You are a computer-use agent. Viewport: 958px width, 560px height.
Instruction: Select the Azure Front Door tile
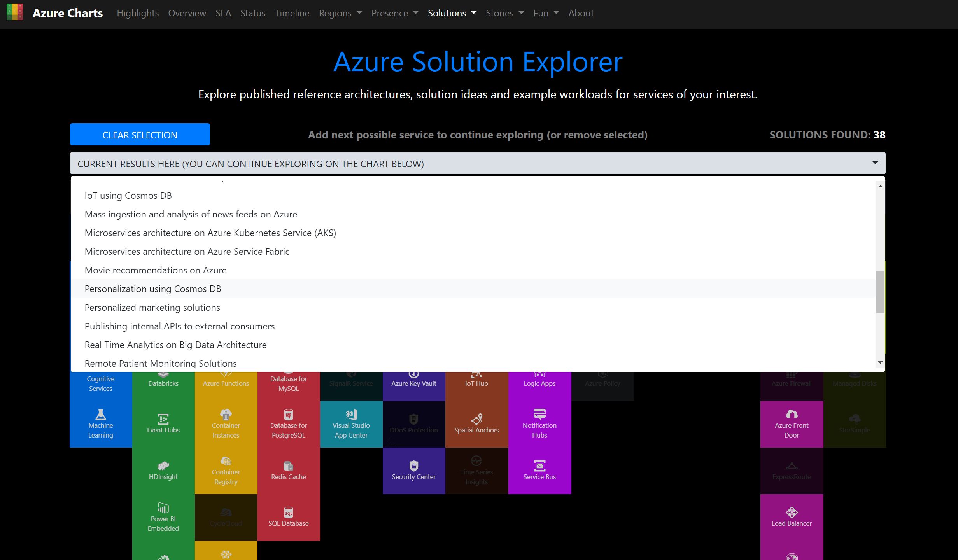(791, 424)
